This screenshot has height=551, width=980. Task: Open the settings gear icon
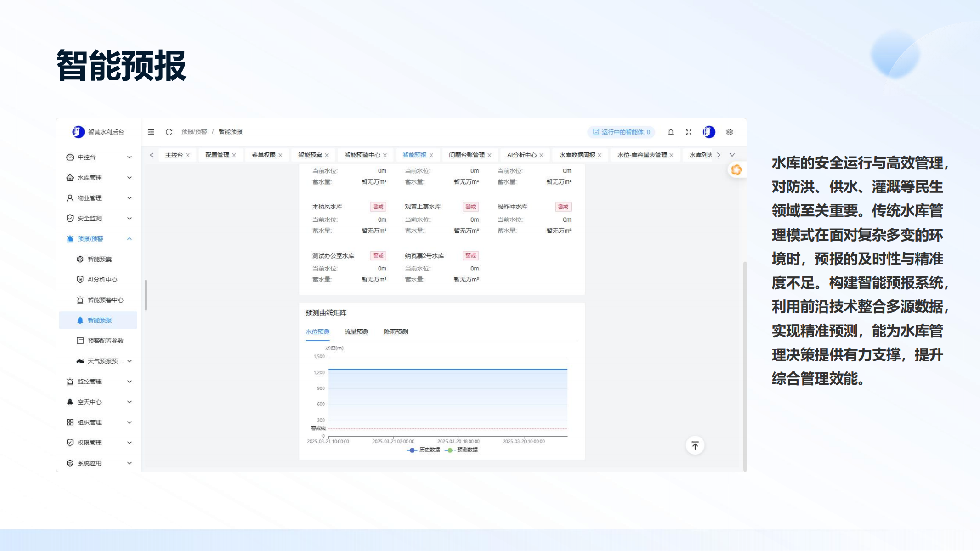point(730,132)
